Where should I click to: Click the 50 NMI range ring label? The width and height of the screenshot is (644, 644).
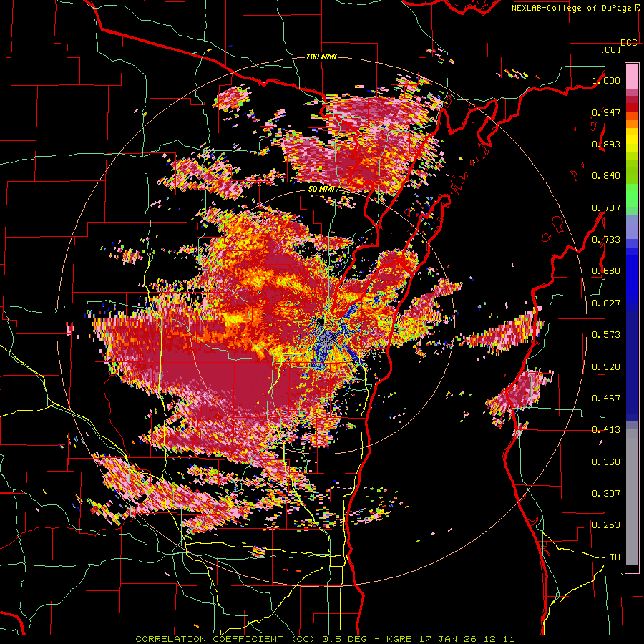(321, 190)
